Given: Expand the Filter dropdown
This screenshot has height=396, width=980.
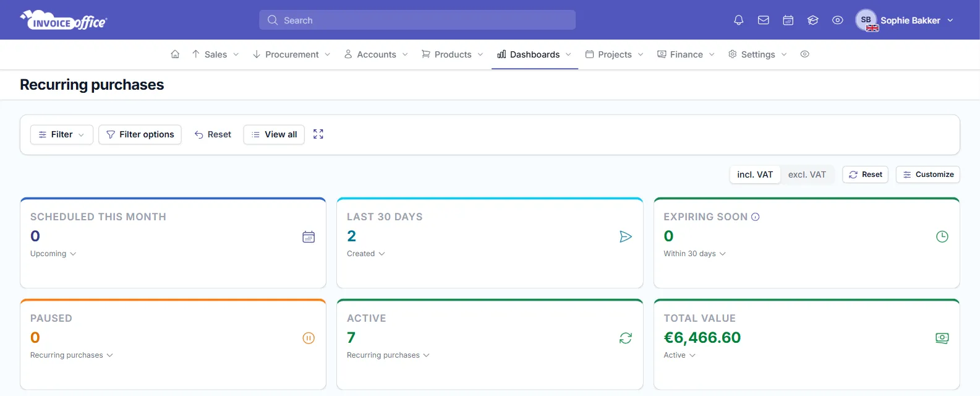Looking at the screenshot, I should pyautogui.click(x=62, y=134).
